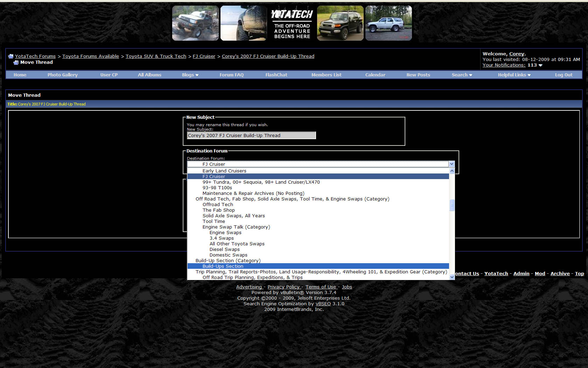Open the rock crawling 4Runner header thumbnail
Image resolution: width=588 pixels, height=368 pixels.
pos(195,23)
